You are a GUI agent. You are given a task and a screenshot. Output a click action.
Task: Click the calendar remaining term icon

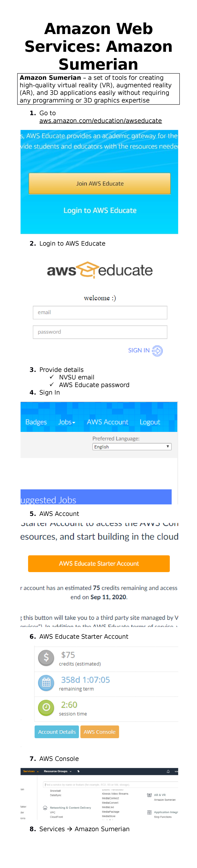46,683
